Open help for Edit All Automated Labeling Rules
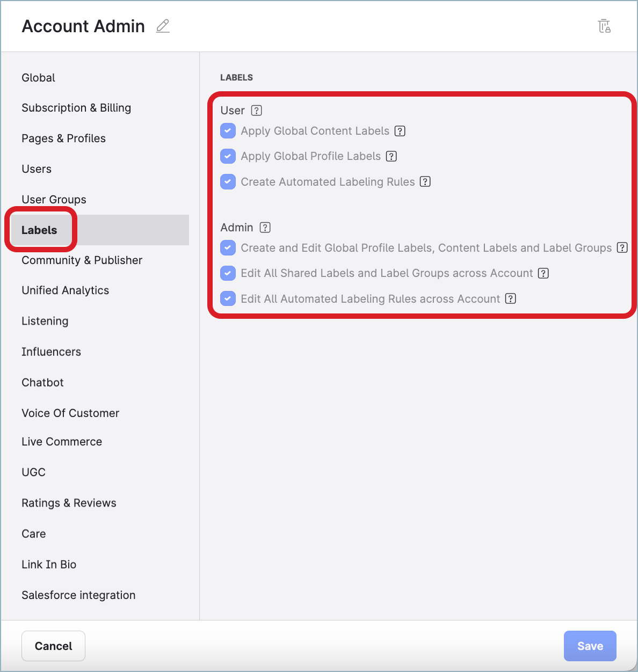The height and width of the screenshot is (672, 638). click(x=510, y=298)
